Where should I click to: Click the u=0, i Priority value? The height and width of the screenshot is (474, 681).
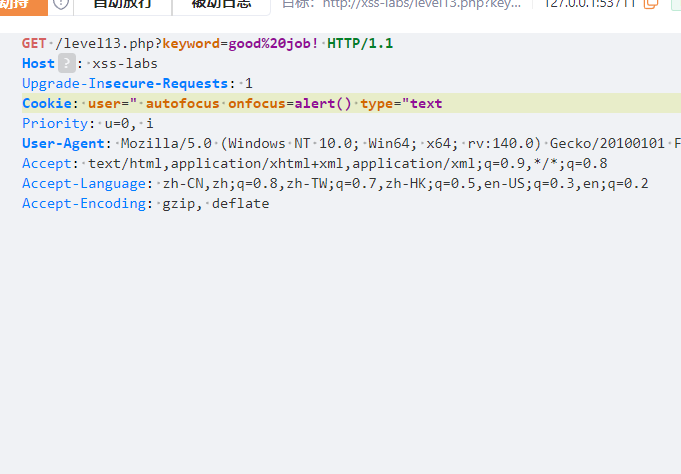(129, 123)
